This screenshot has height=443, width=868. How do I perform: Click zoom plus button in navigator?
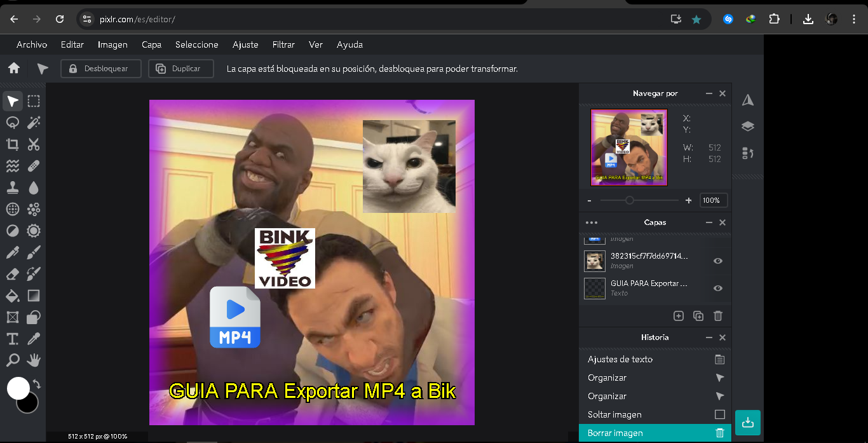coord(688,200)
